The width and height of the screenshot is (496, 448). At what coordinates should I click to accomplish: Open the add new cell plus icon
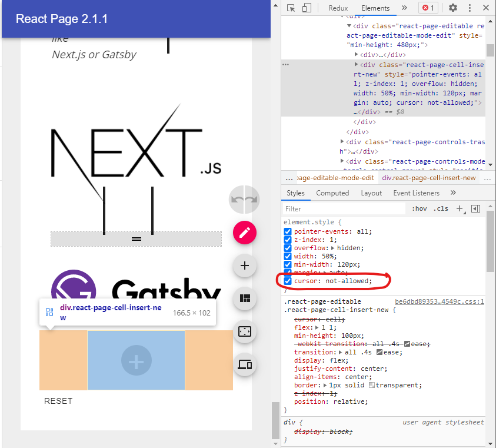pyautogui.click(x=244, y=266)
